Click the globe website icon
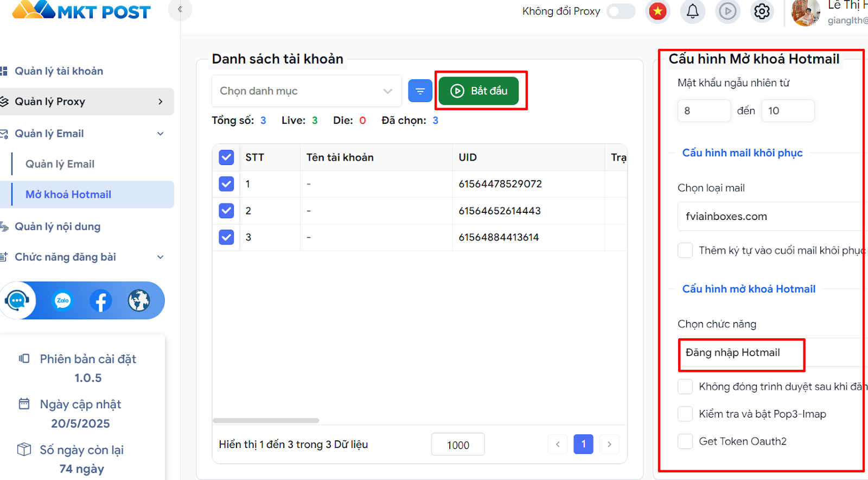 (x=139, y=300)
